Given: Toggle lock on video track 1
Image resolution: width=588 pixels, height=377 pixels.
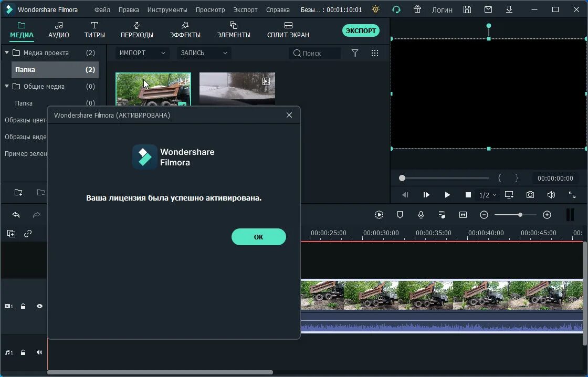Looking at the screenshot, I should (x=23, y=307).
